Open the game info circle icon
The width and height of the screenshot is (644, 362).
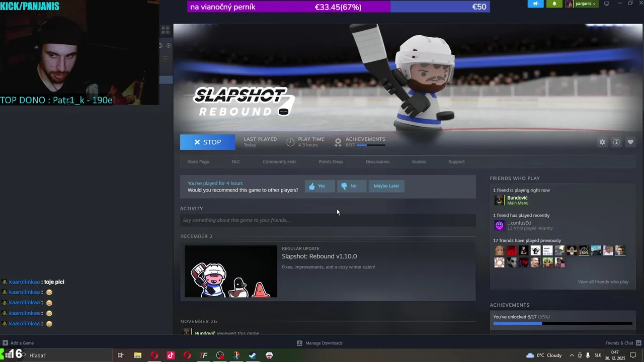[x=616, y=142]
